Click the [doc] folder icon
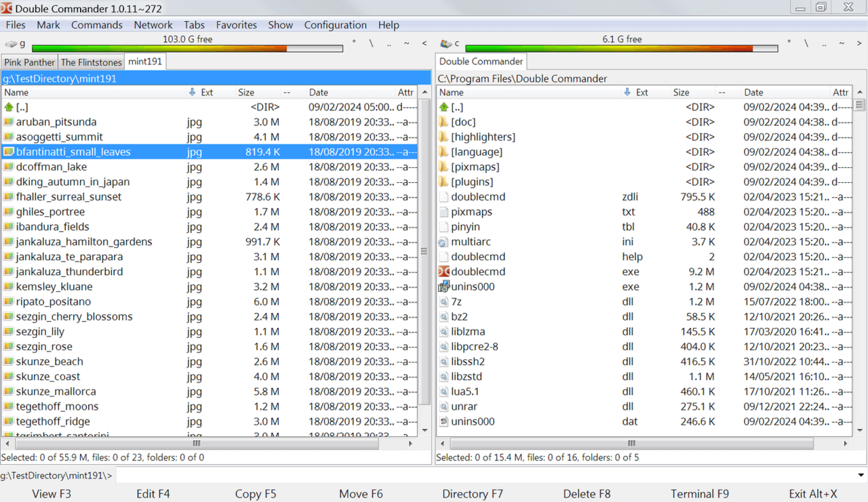The image size is (868, 502). (443, 122)
